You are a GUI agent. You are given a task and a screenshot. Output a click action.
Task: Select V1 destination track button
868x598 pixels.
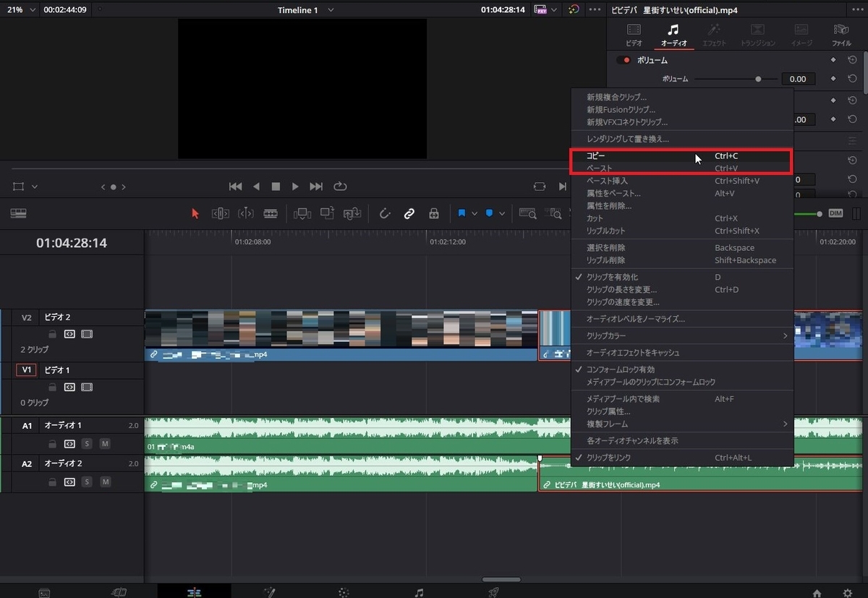point(27,370)
